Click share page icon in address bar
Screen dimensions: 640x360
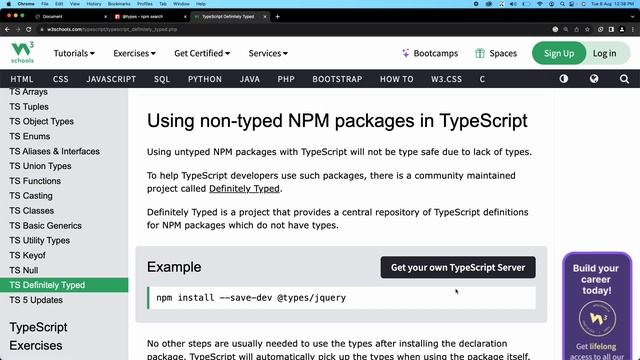coord(576,29)
